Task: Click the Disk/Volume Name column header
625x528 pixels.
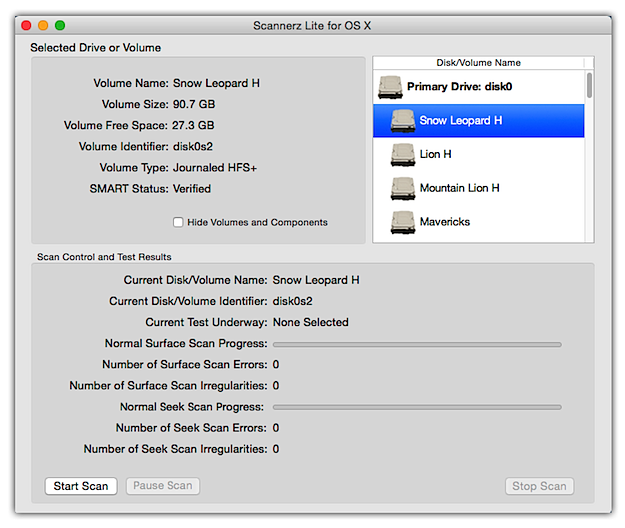Action: pyautogui.click(x=478, y=63)
